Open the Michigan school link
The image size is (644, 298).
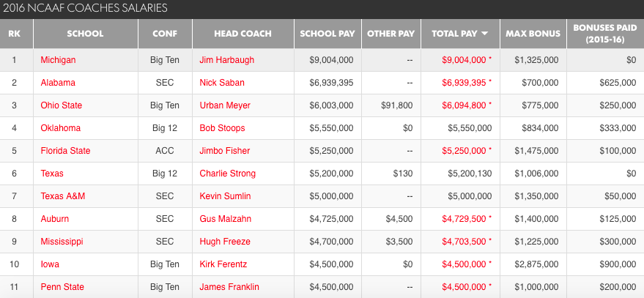(58, 60)
